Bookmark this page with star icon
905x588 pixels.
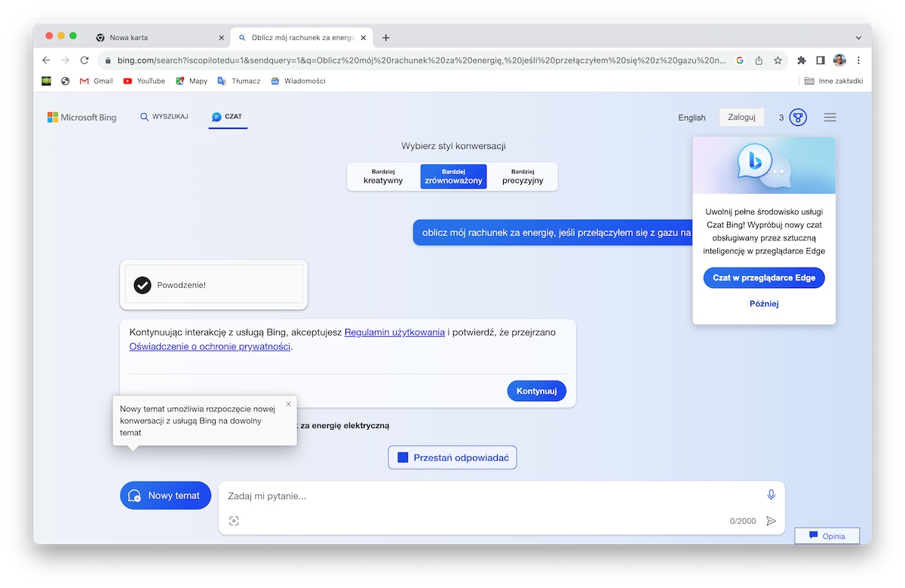click(778, 60)
